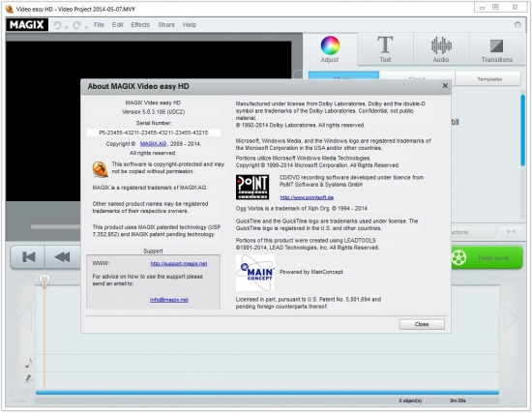Click the MAGIX logo
532x413 pixels.
click(x=27, y=25)
